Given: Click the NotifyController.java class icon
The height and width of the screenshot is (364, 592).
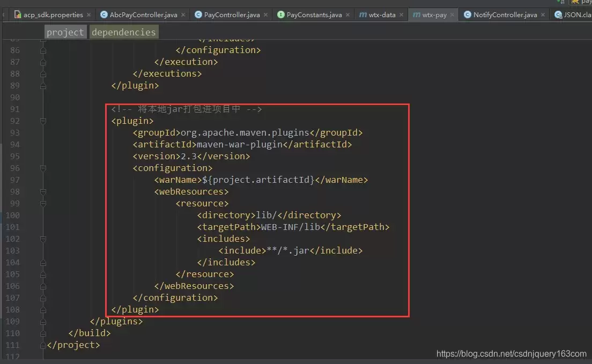Looking at the screenshot, I should click(468, 14).
